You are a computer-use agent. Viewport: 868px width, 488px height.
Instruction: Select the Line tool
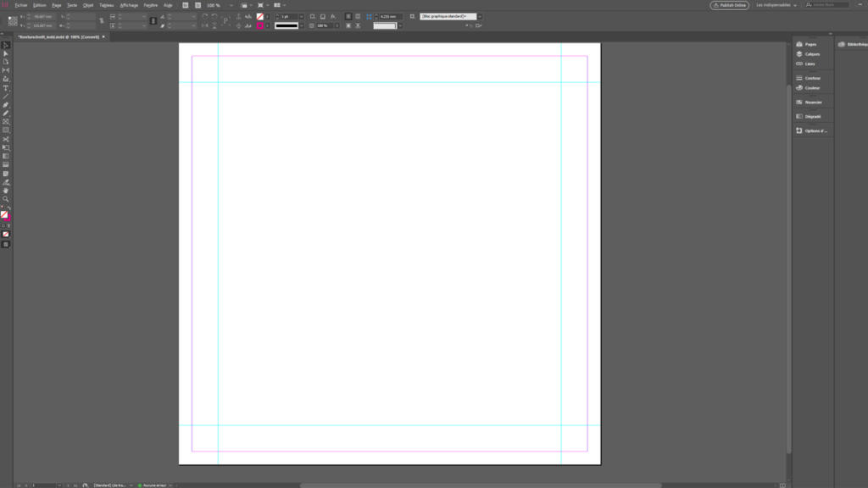6,97
